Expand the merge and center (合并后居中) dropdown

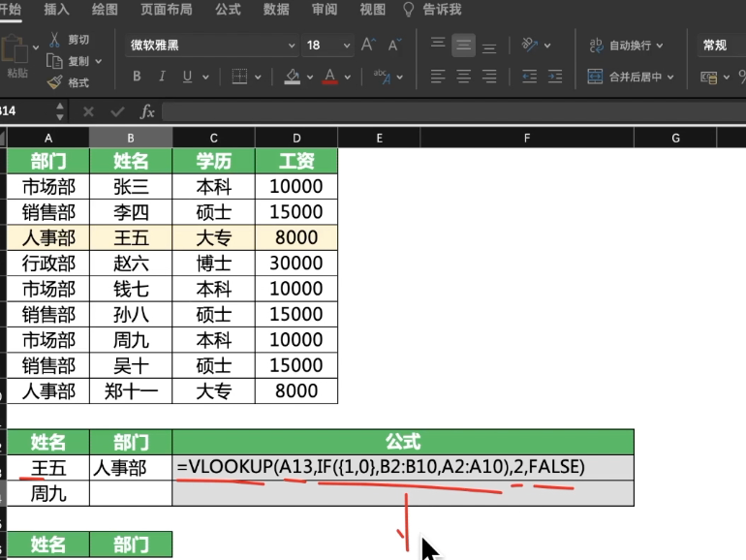pos(670,77)
